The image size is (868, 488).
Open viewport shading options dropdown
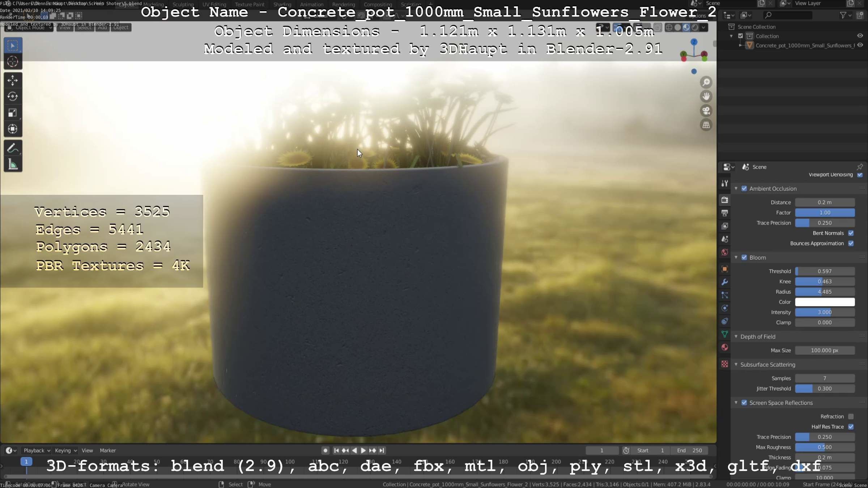pos(703,27)
